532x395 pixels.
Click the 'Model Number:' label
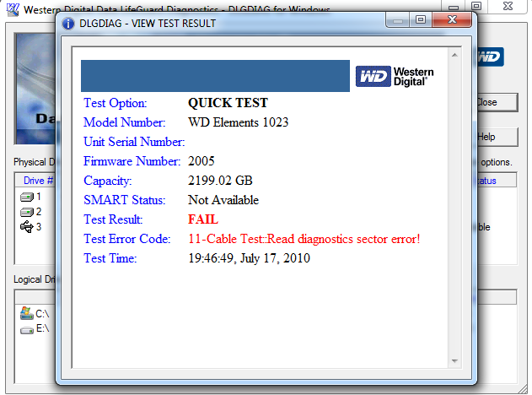tap(125, 122)
